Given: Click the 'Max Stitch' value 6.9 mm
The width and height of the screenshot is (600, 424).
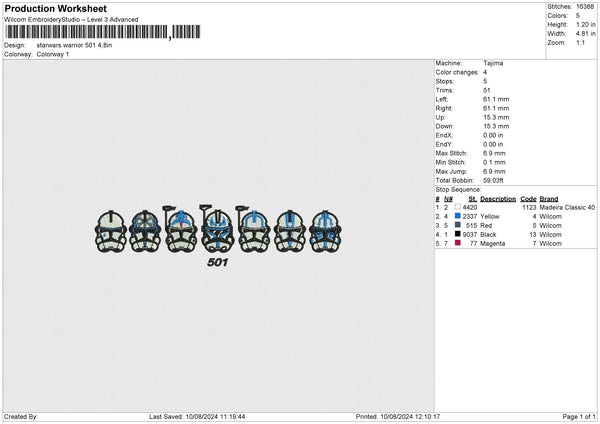Looking at the screenshot, I should pos(494,153).
